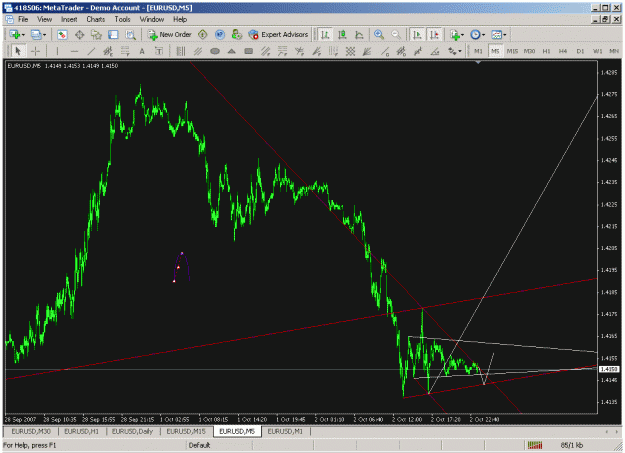Draw a vertical line on chart
Viewport: 625px width, 453px height.
57,51
